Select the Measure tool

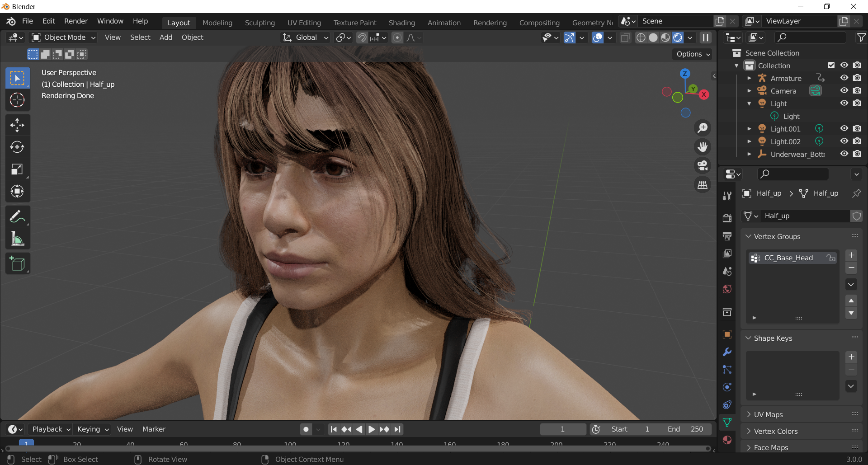click(x=18, y=239)
